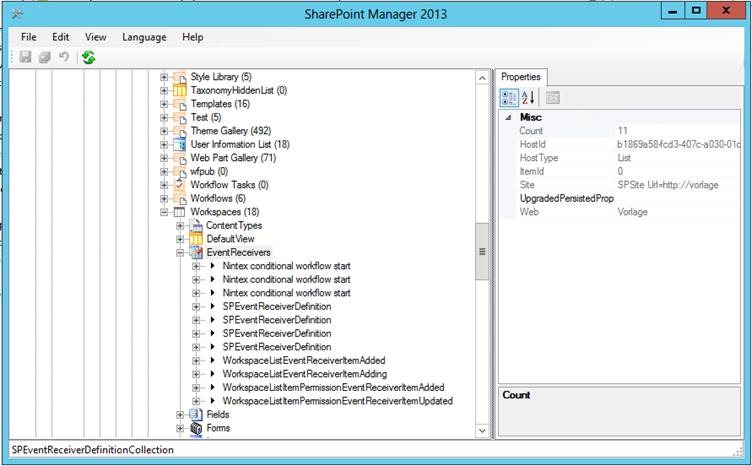
Task: Expand the Forms node
Action: pyautogui.click(x=180, y=428)
